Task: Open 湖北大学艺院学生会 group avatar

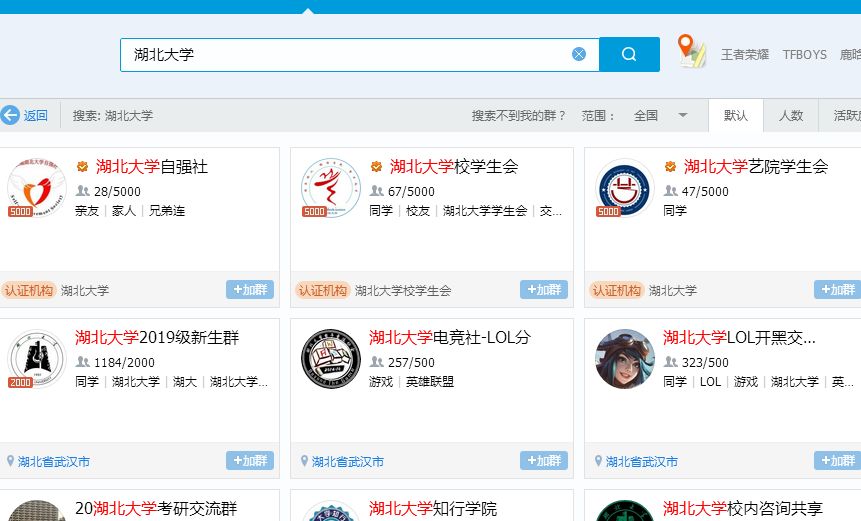Action: click(625, 188)
